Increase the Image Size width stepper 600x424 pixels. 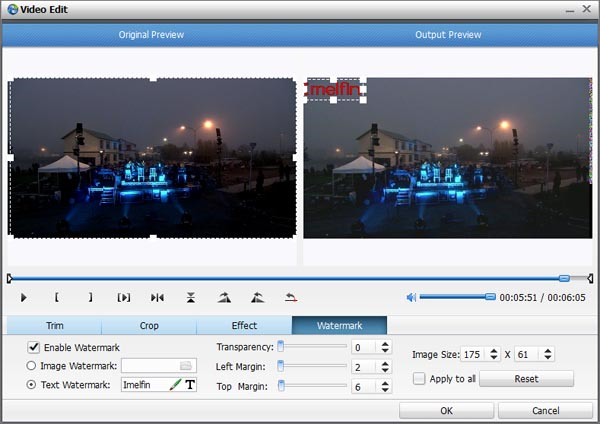pos(494,350)
